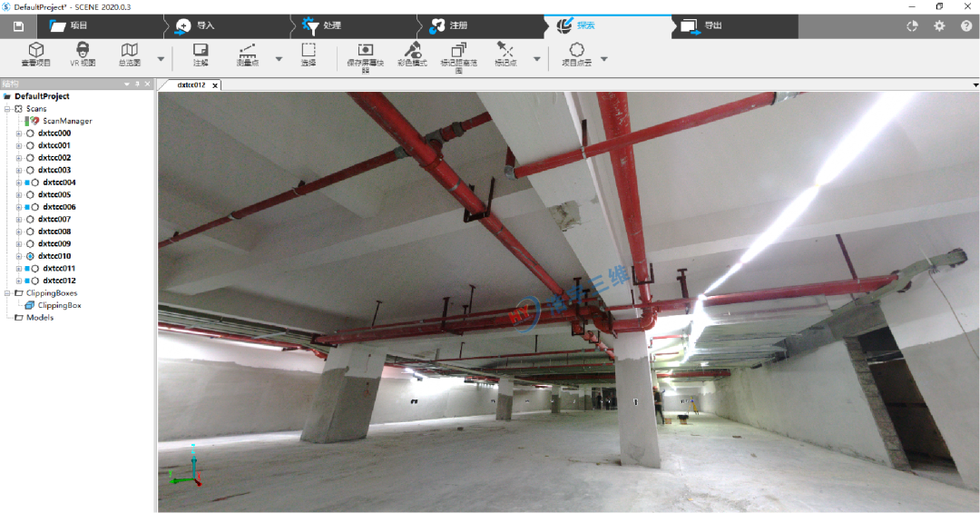Collapse the Scans tree node
The width and height of the screenshot is (980, 513).
(7, 109)
